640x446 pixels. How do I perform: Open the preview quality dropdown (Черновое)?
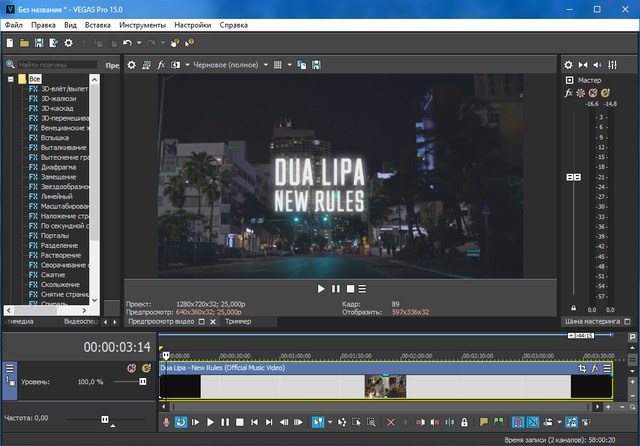click(230, 65)
